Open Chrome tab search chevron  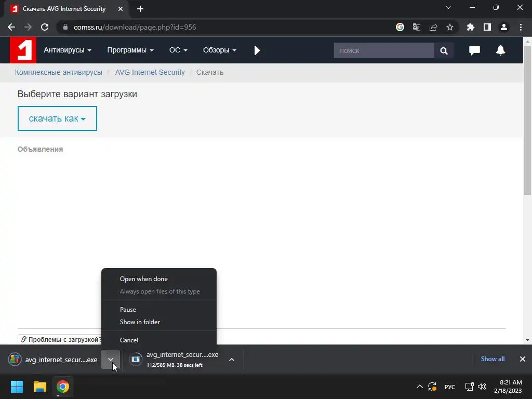pos(448,7)
